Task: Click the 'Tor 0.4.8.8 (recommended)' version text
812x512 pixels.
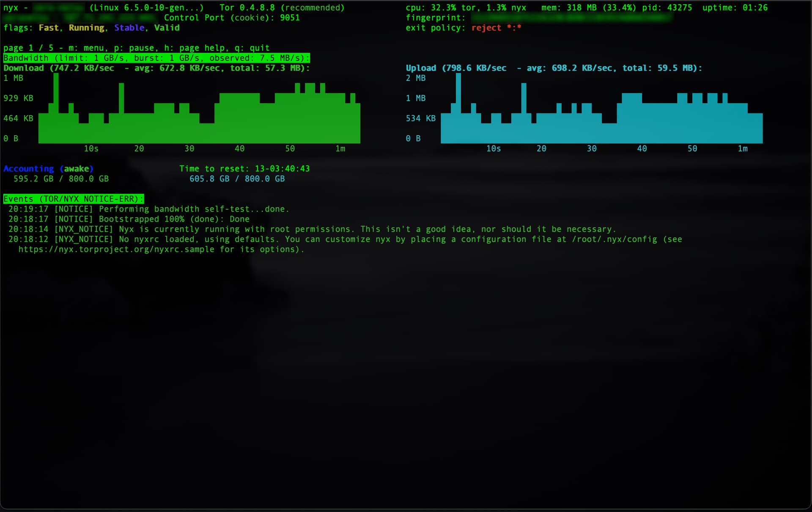Action: coord(282,8)
